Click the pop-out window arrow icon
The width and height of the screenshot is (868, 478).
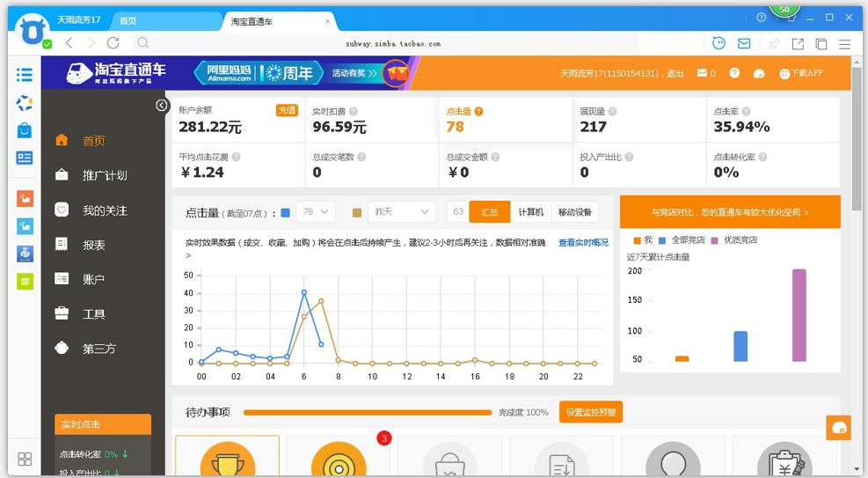click(798, 44)
